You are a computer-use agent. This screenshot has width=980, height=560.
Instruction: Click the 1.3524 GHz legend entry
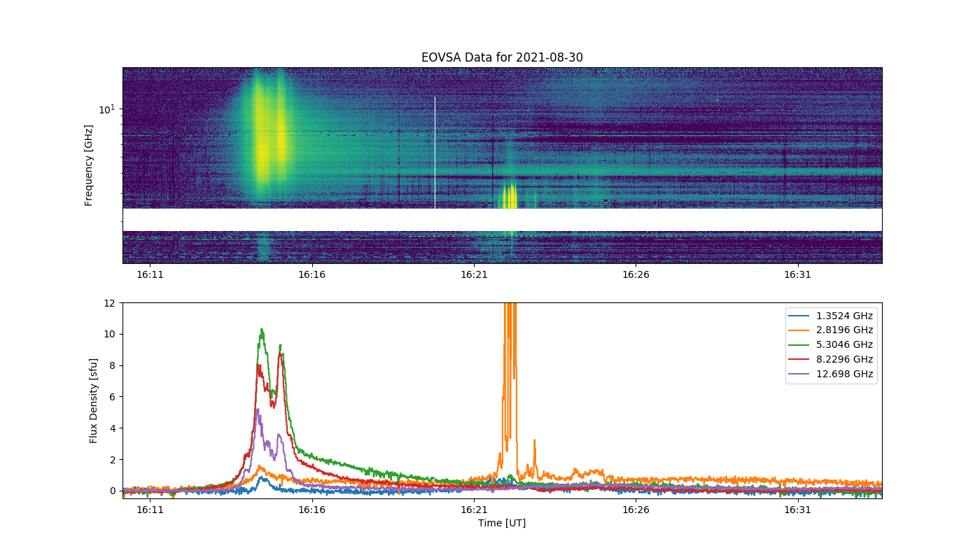pyautogui.click(x=844, y=316)
